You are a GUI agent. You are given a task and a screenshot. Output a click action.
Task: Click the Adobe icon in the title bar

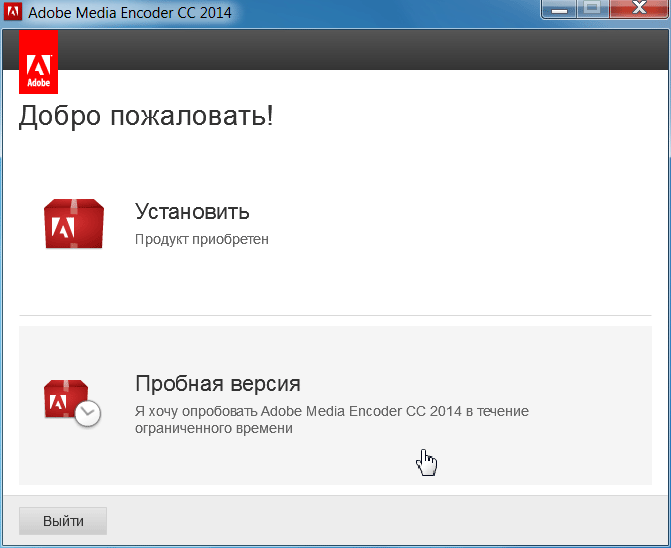(12, 11)
